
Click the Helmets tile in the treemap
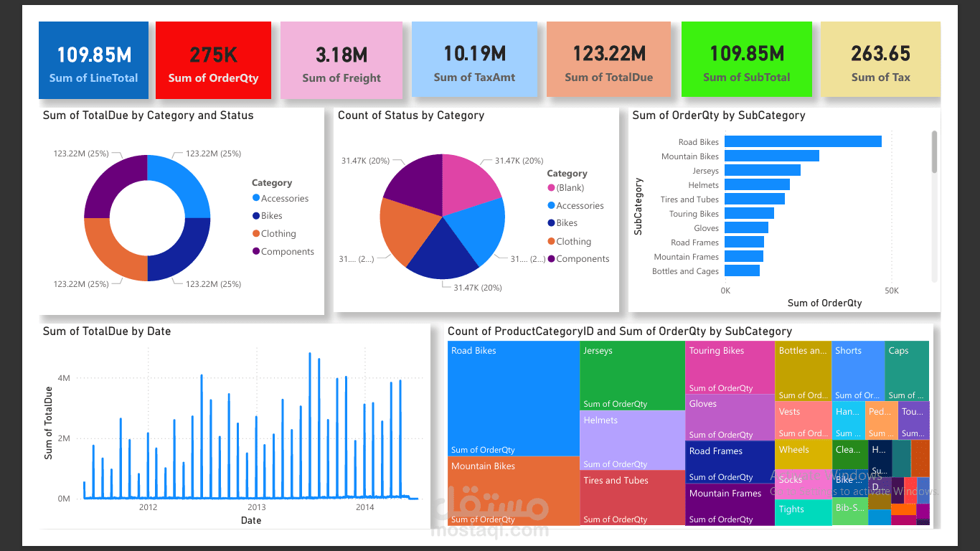point(632,440)
